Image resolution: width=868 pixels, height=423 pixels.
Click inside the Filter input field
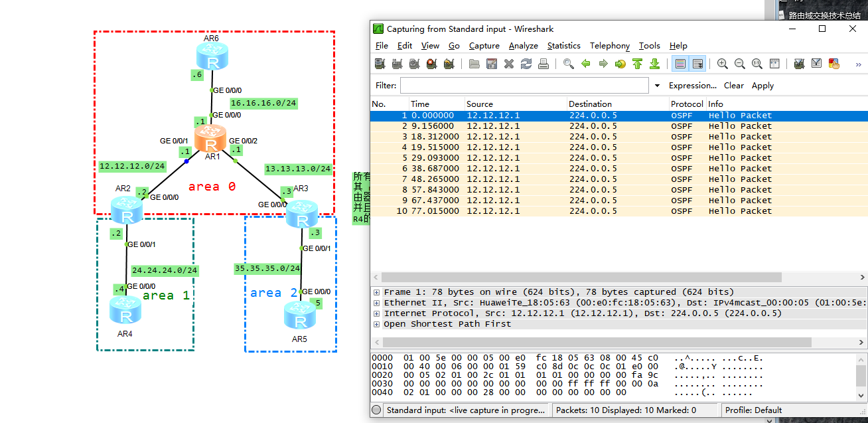(x=524, y=85)
